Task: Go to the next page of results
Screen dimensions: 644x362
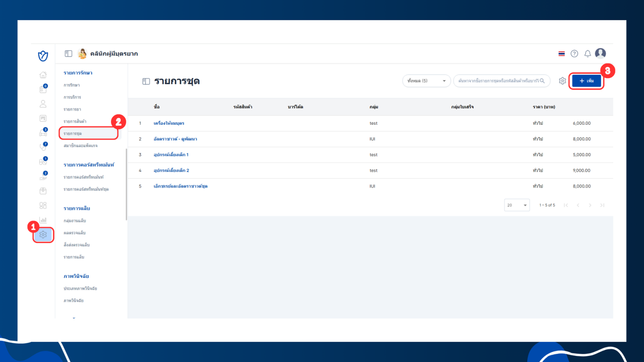Action: pyautogui.click(x=590, y=205)
